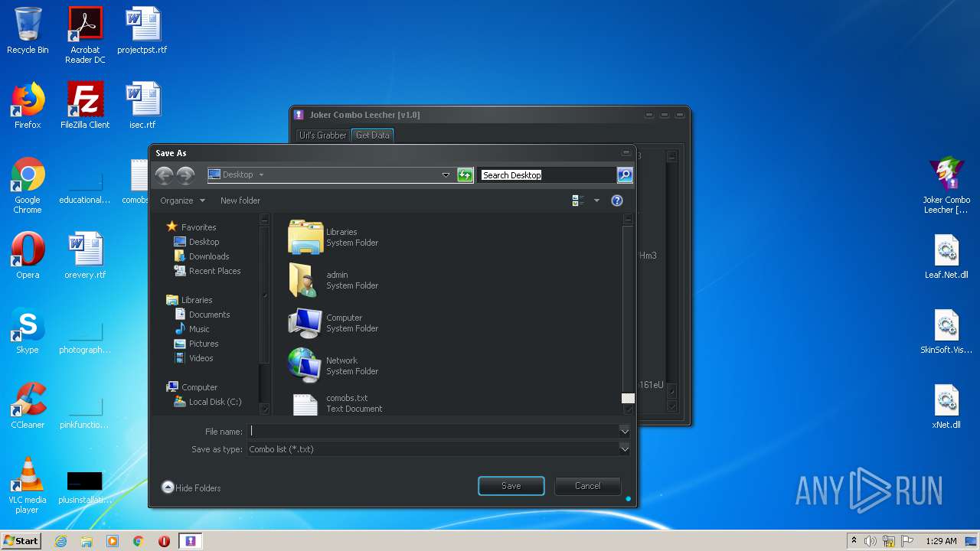Open Recycle Bin desktop icon
980x551 pixels.
click(x=28, y=31)
